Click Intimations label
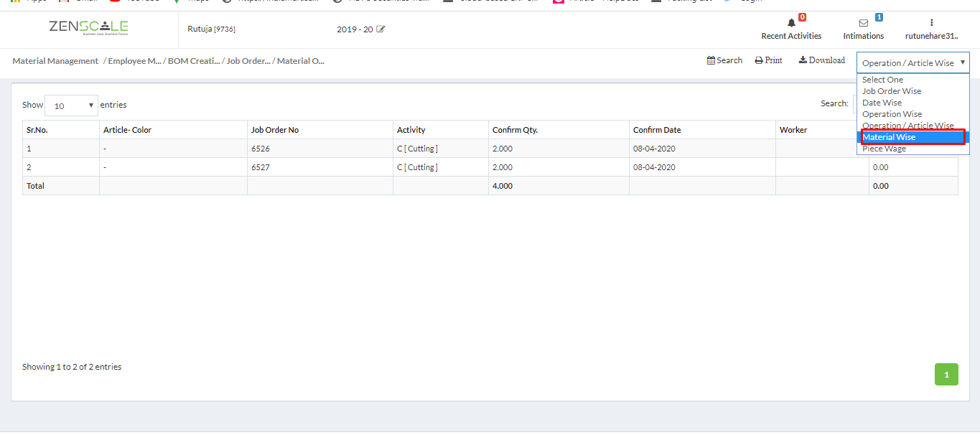This screenshot has width=980, height=435. pyautogui.click(x=864, y=36)
